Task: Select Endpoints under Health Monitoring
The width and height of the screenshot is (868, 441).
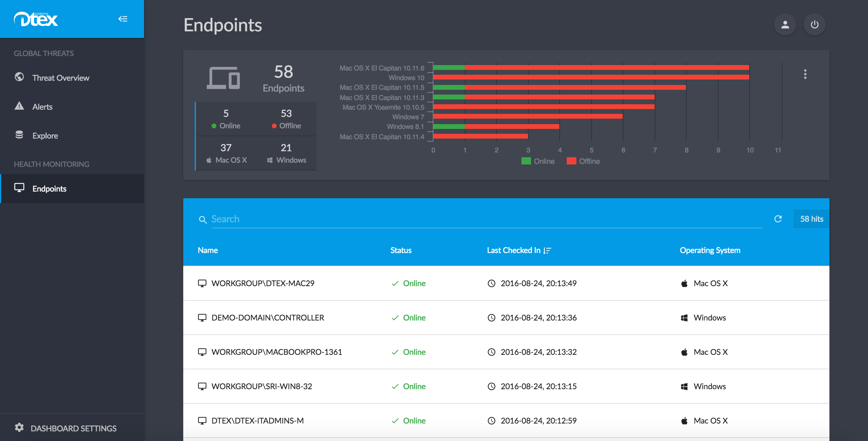Action: (72, 188)
